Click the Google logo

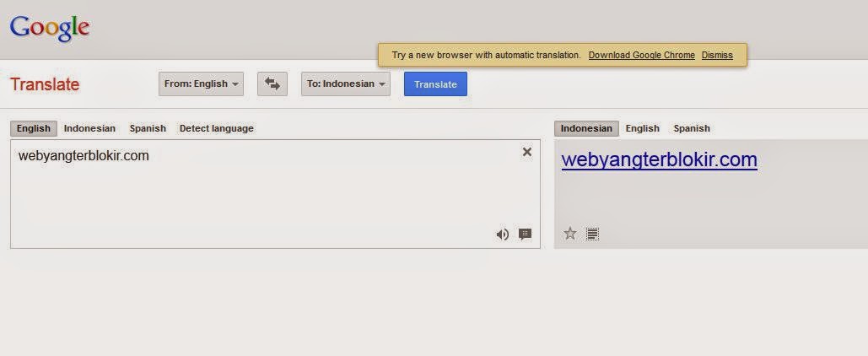tap(50, 29)
